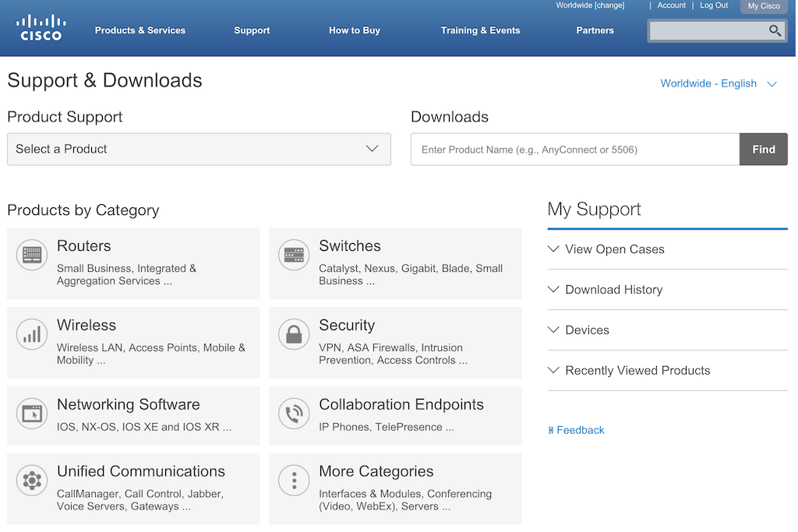798x532 pixels.
Task: Expand Devices section
Action: coord(667,330)
